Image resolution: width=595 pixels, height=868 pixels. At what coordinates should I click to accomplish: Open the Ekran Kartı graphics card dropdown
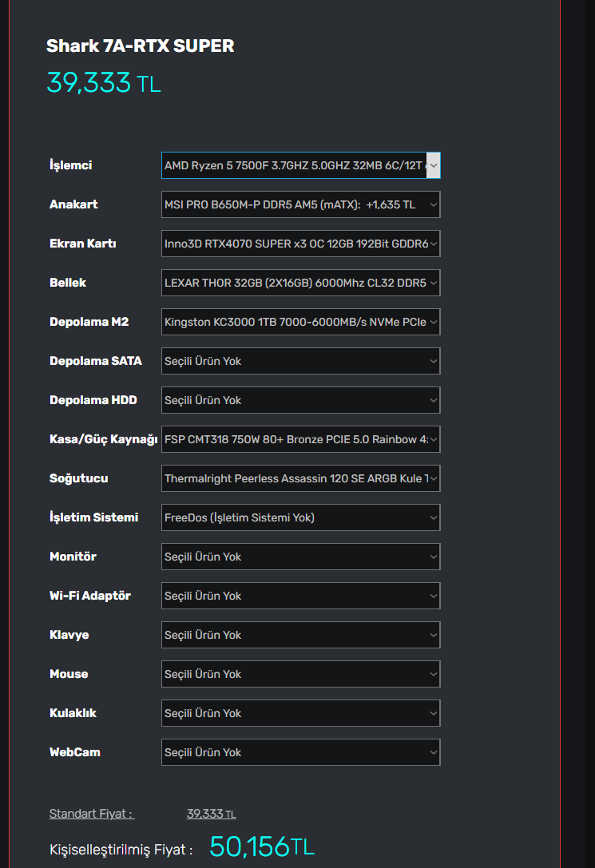[x=300, y=244]
